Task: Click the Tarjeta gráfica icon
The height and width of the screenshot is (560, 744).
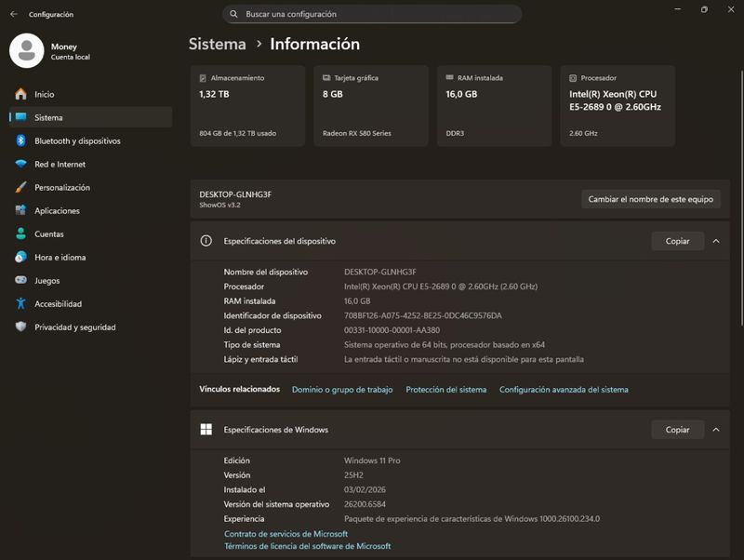Action: coord(326,78)
